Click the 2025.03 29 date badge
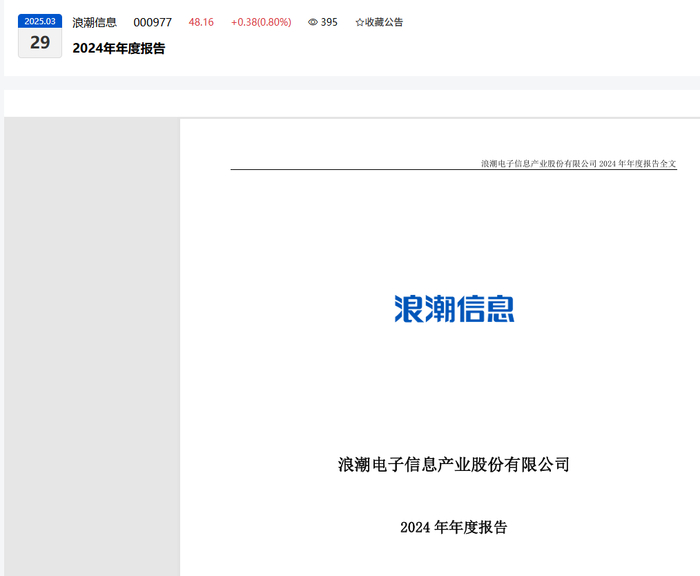This screenshot has height=576, width=700. point(40,36)
